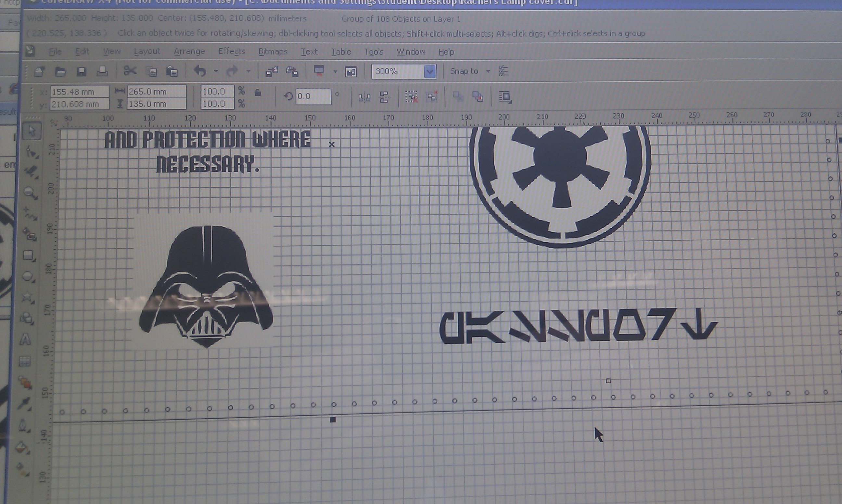The image size is (842, 504).
Task: Click mirror horizontally button
Action: point(364,98)
